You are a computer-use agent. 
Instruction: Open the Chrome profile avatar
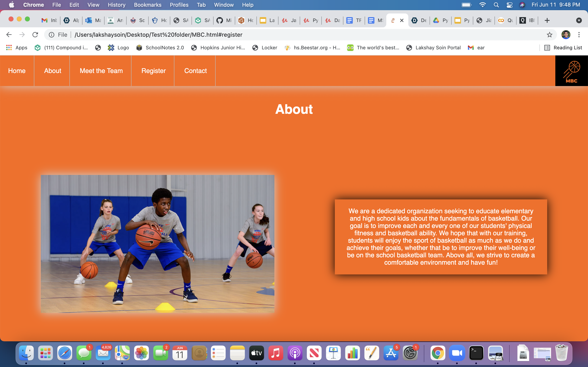[566, 35]
